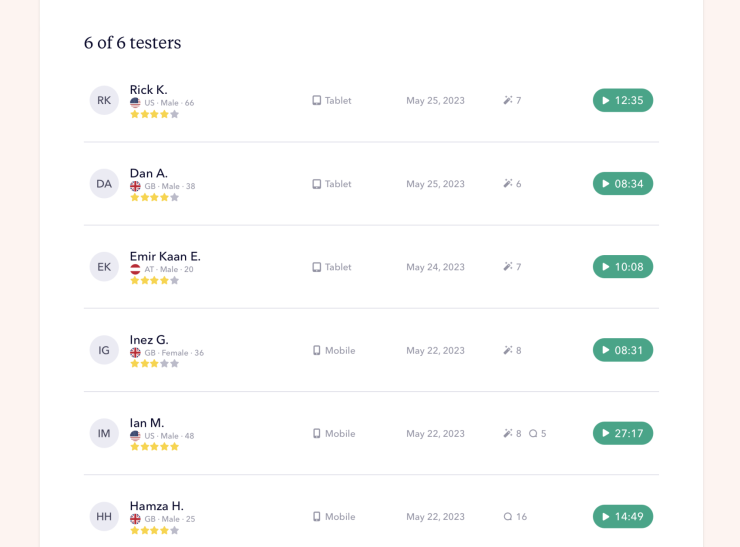Click Hamza H.'s tester name
Screen dimensions: 740x547
pos(157,506)
